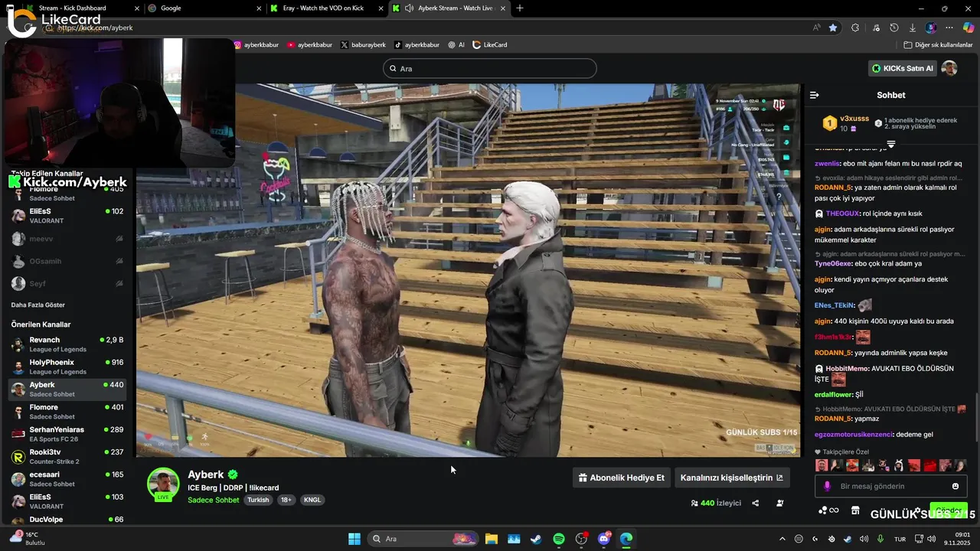Open the browser history icon
The height and width of the screenshot is (551, 980).
tap(893, 28)
